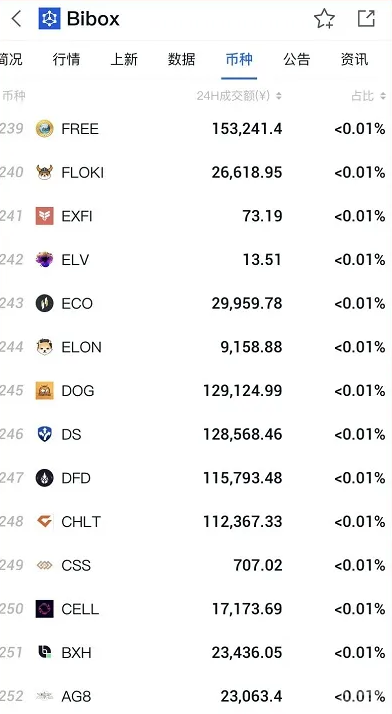Image resolution: width=392 pixels, height=714 pixels.
Task: Sort by 占比 column arrows
Action: coord(383,96)
